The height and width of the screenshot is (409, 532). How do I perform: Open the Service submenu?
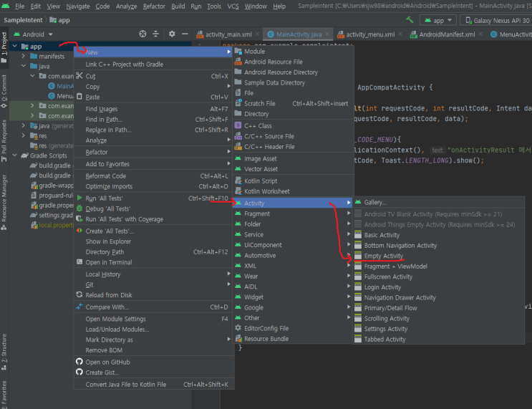click(293, 234)
